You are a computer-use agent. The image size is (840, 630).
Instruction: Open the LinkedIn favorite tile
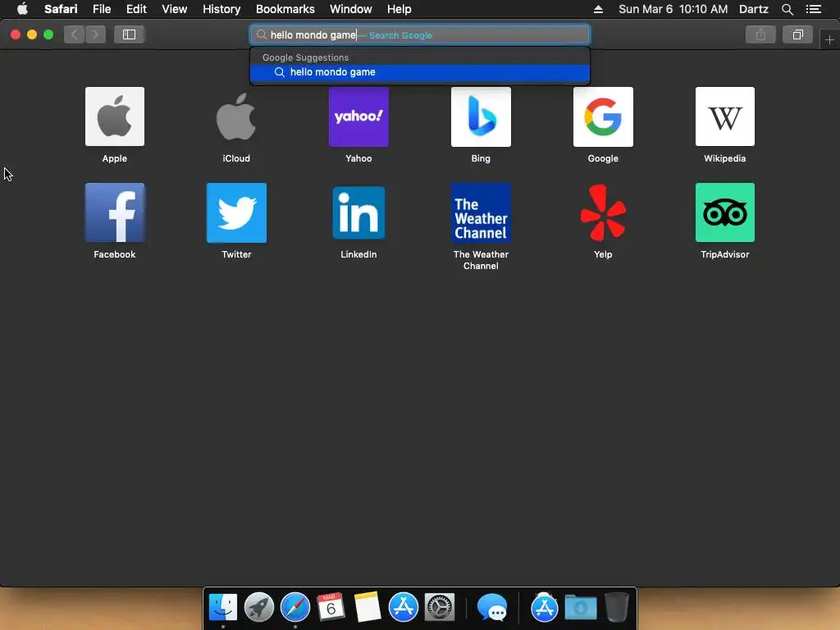pyautogui.click(x=358, y=212)
